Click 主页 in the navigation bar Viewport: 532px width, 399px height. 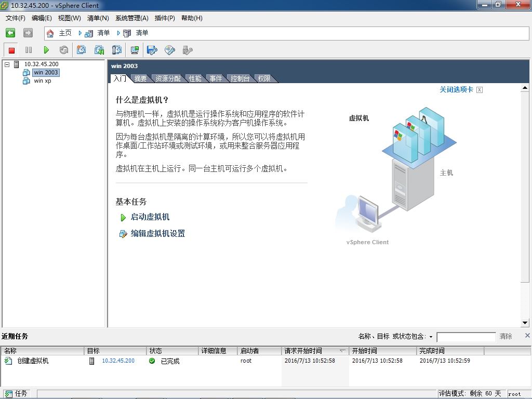(65, 33)
